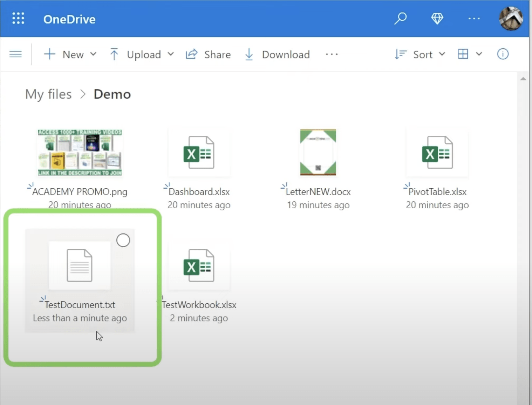
Task: Click the New button
Action: pos(64,54)
